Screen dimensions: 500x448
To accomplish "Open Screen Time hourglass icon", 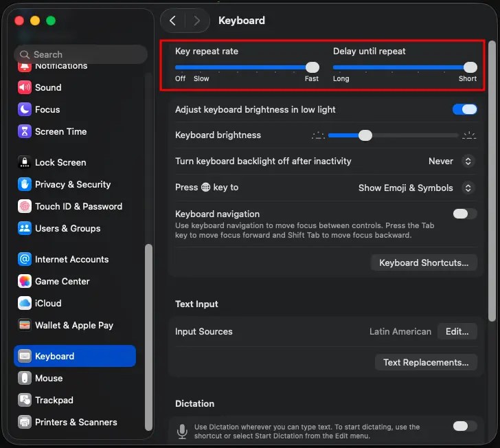I will pyautogui.click(x=25, y=131).
